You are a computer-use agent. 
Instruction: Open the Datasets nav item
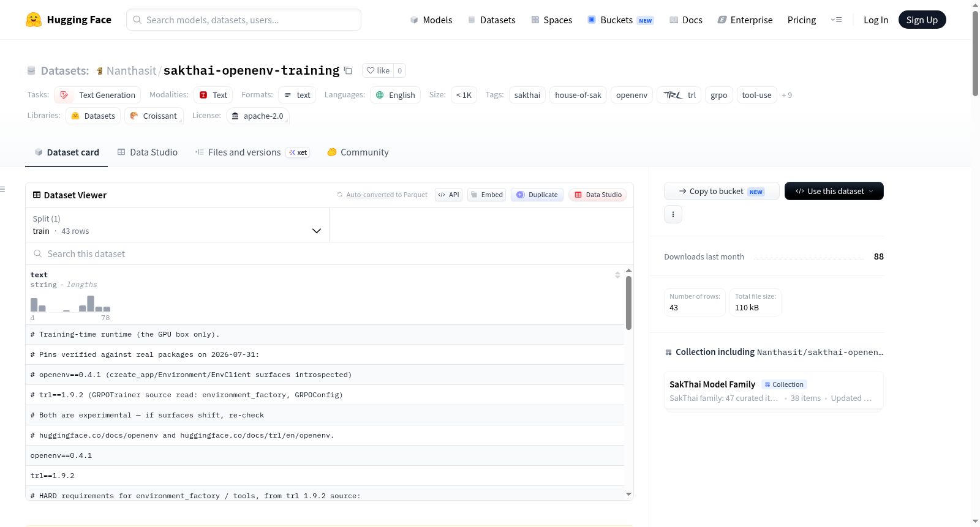coord(491,20)
